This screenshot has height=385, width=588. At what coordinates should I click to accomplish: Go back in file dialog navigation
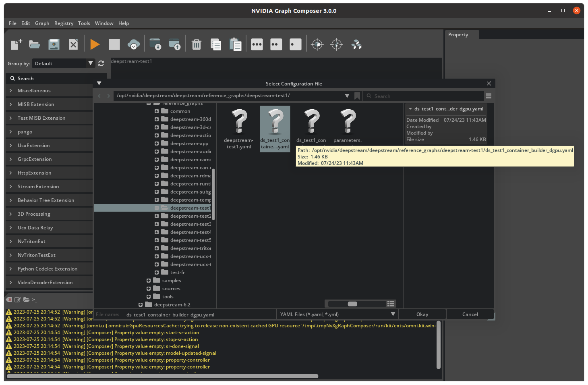(99, 96)
